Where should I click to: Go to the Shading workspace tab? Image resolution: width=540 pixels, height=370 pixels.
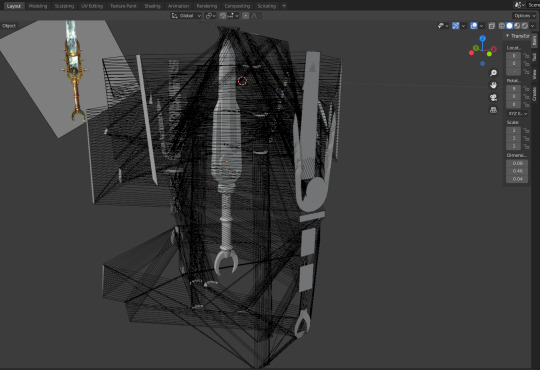coord(152,6)
